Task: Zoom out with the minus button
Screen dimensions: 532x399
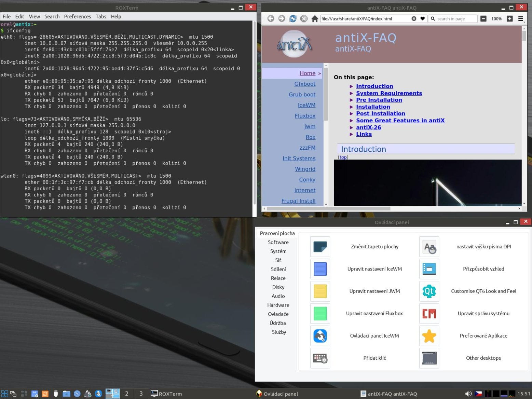Action: (483, 18)
